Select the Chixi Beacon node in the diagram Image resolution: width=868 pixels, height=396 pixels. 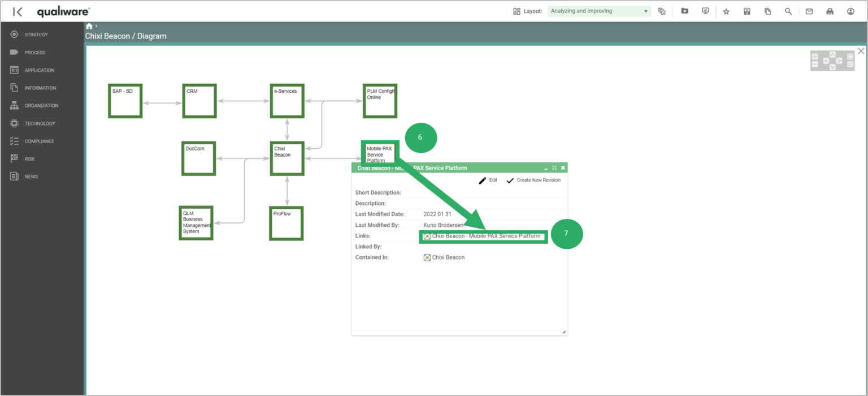[x=287, y=158]
